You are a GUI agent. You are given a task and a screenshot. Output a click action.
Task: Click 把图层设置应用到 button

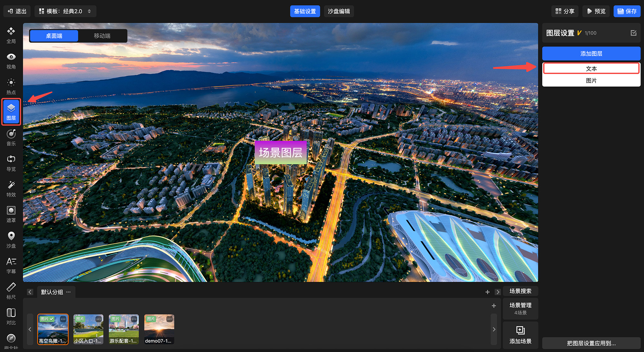pos(591,343)
